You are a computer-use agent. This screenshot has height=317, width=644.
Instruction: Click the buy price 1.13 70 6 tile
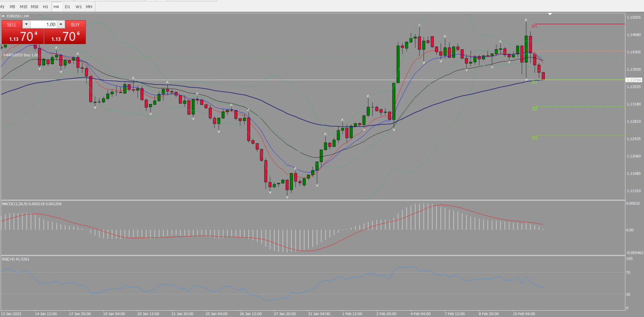click(x=65, y=36)
